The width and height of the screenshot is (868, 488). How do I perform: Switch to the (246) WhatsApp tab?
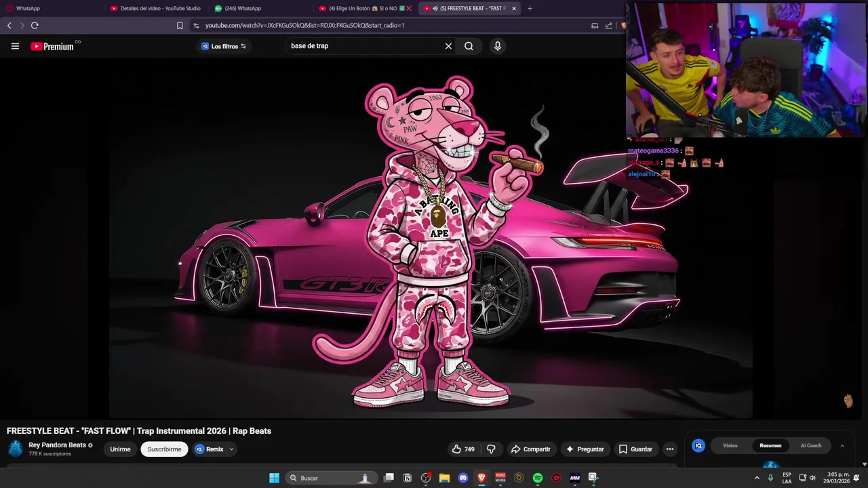pyautogui.click(x=261, y=8)
